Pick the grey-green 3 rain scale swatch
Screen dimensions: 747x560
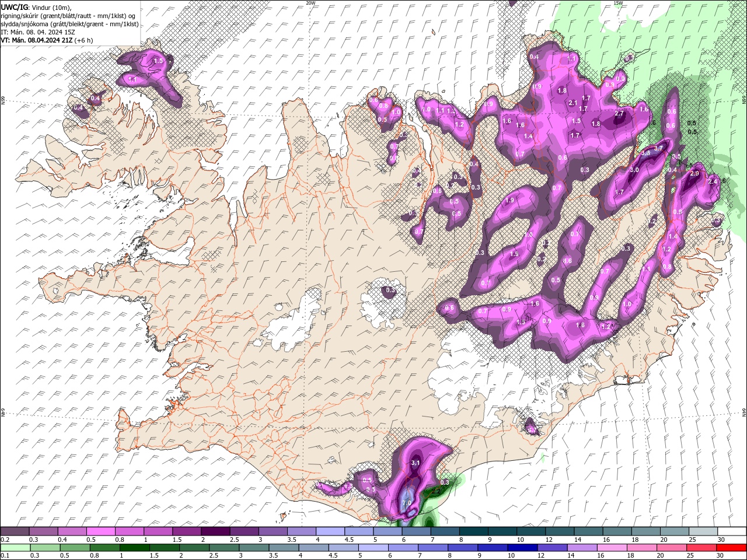point(254,548)
